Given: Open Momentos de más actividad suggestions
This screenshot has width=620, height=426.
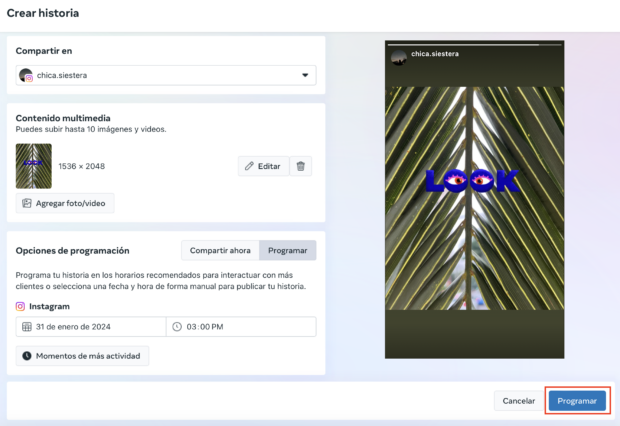Looking at the screenshot, I should [x=82, y=356].
